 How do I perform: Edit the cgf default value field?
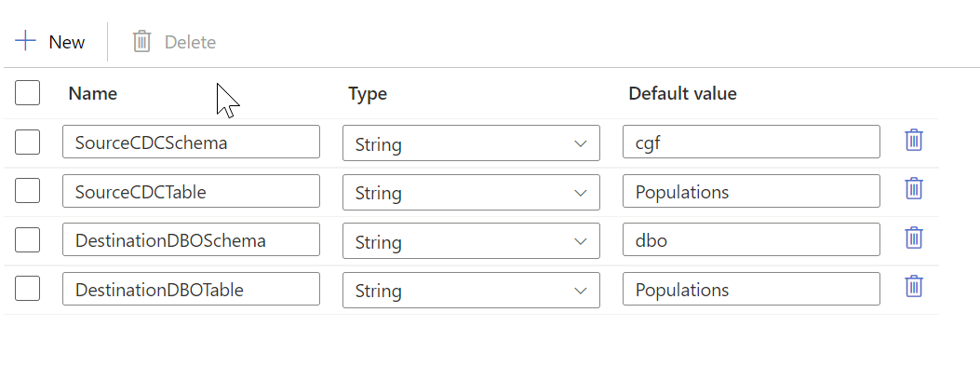pyautogui.click(x=751, y=142)
